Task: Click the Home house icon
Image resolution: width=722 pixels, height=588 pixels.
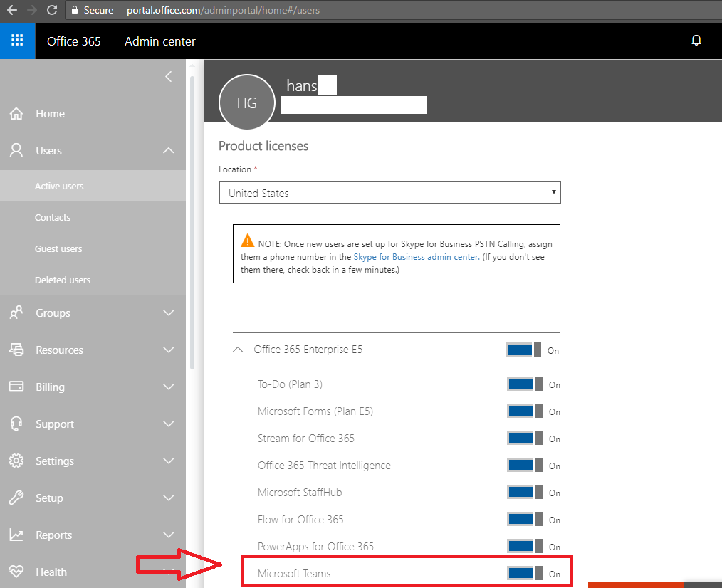Action: click(16, 113)
